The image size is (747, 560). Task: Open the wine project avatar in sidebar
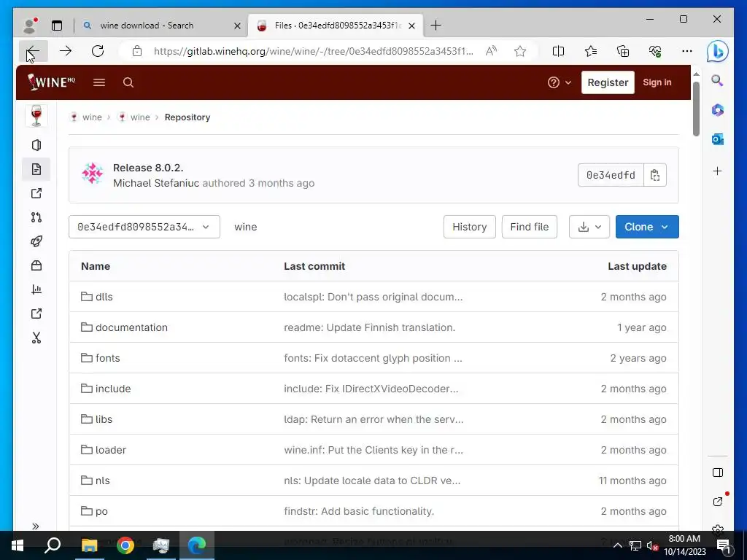point(36,116)
